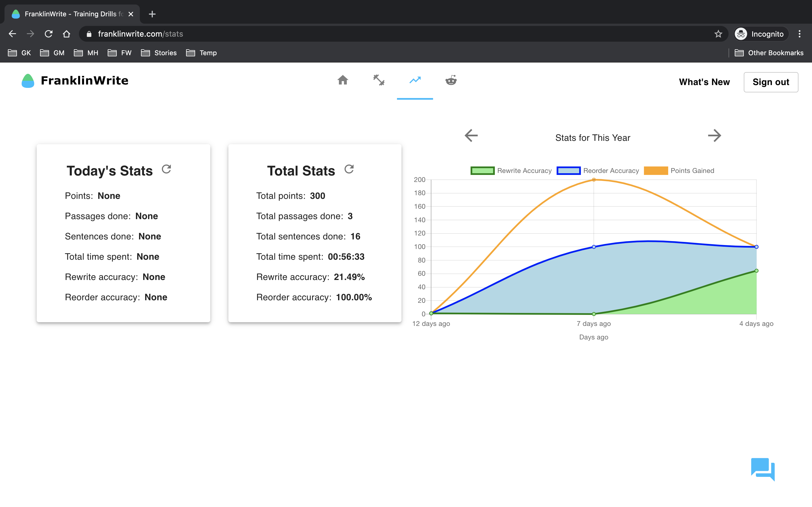812x507 pixels.
Task: Toggle Rewrite Accuracy legend series
Action: pyautogui.click(x=511, y=171)
